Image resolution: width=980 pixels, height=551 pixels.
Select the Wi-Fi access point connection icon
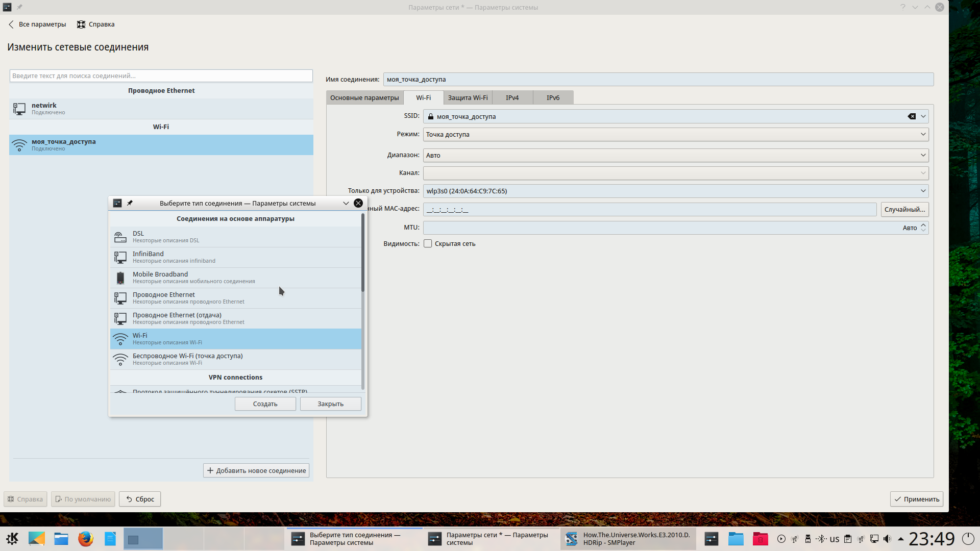tap(120, 359)
